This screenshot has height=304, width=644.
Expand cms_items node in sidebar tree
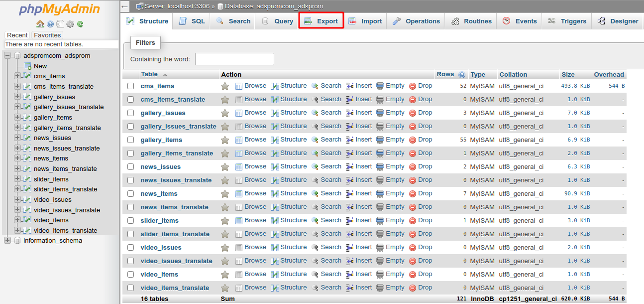coord(17,76)
